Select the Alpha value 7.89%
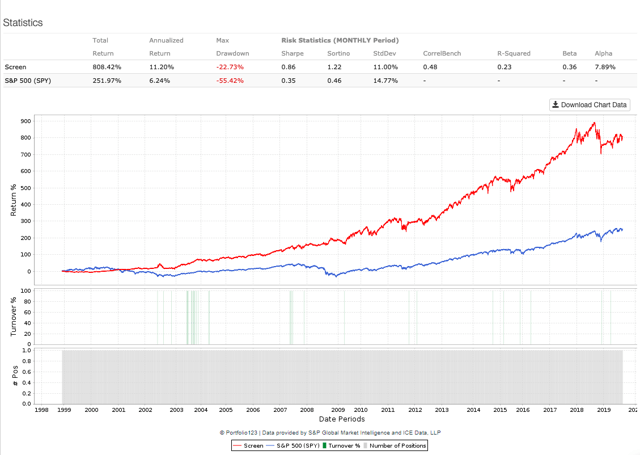Image resolution: width=640 pixels, height=455 pixels. pos(605,67)
